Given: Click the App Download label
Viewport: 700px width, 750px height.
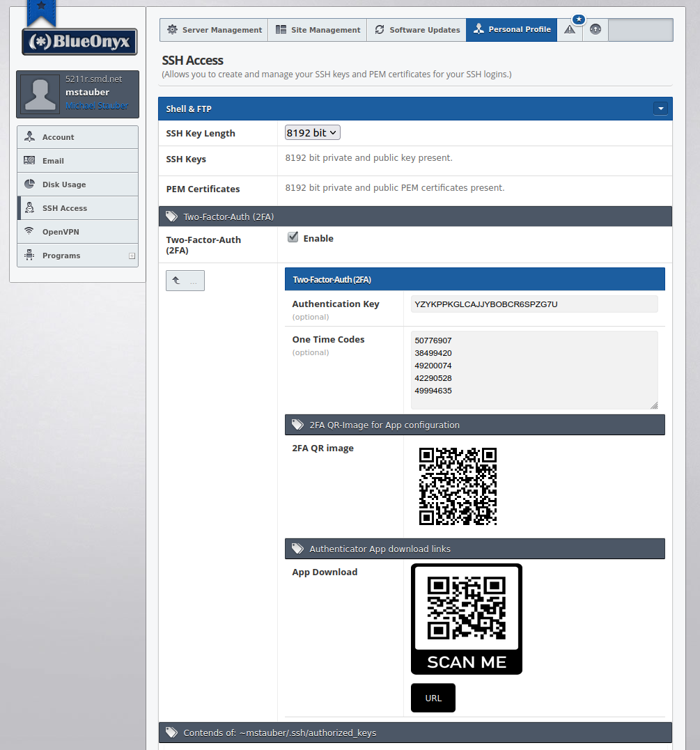Looking at the screenshot, I should click(325, 572).
